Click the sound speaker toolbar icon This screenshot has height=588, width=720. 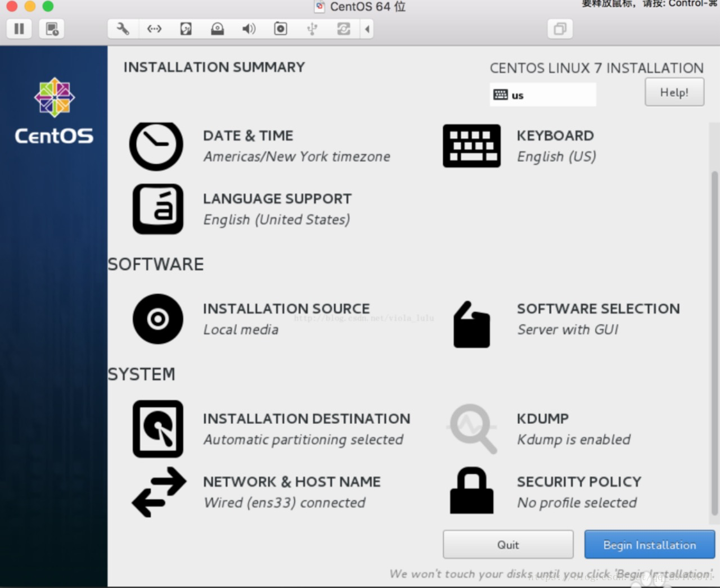point(249,29)
